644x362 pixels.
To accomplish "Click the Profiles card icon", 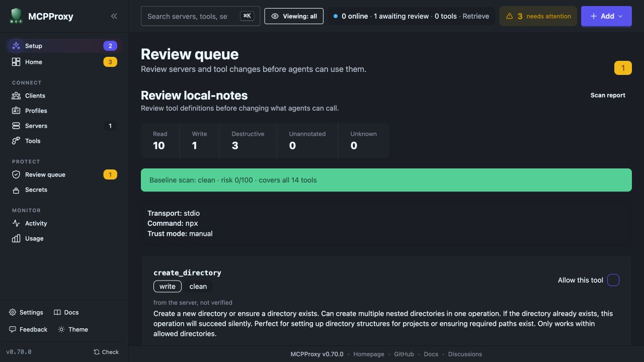I will pos(16,111).
